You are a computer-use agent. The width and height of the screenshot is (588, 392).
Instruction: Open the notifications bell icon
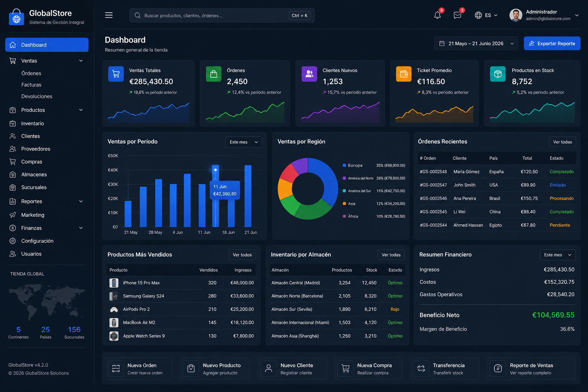(x=438, y=15)
